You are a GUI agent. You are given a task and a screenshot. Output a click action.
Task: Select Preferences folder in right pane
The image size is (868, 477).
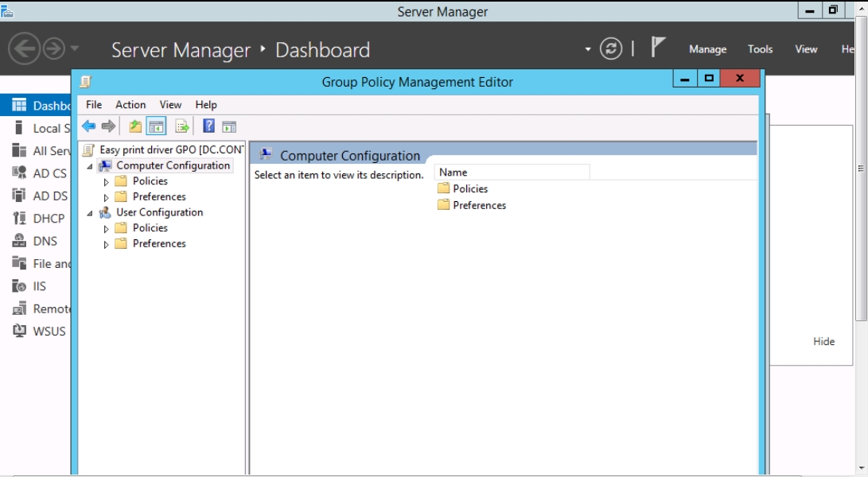[479, 205]
